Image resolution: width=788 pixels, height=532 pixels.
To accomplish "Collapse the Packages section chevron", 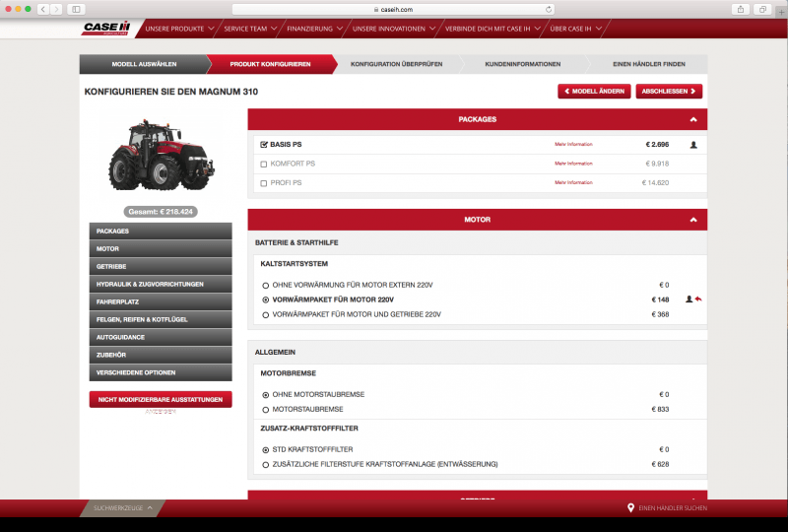I will (693, 119).
